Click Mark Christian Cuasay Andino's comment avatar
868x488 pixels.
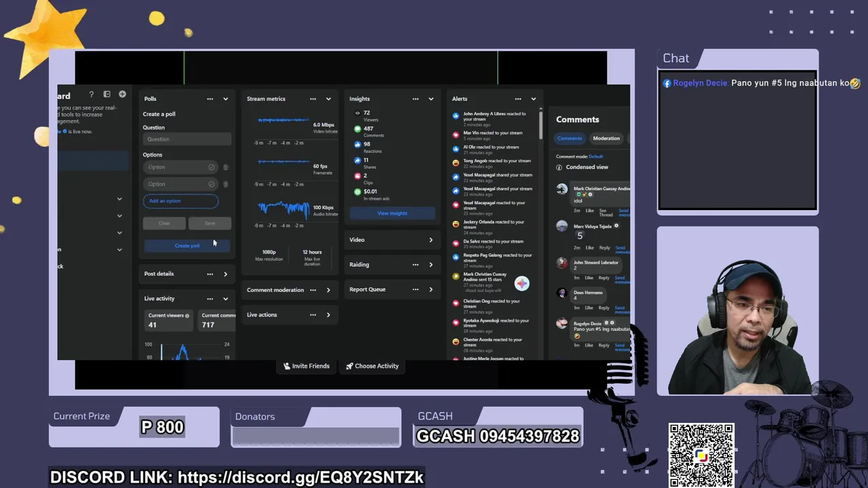point(562,190)
